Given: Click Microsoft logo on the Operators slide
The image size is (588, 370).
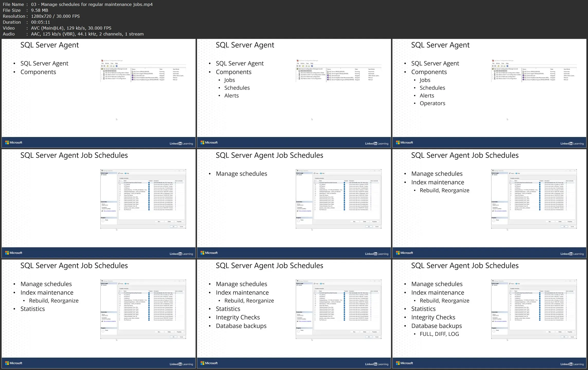Looking at the screenshot, I should point(404,142).
